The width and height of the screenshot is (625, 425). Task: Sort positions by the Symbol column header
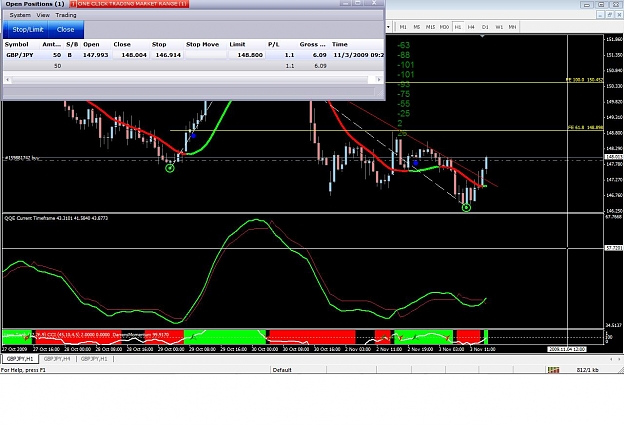(16, 44)
